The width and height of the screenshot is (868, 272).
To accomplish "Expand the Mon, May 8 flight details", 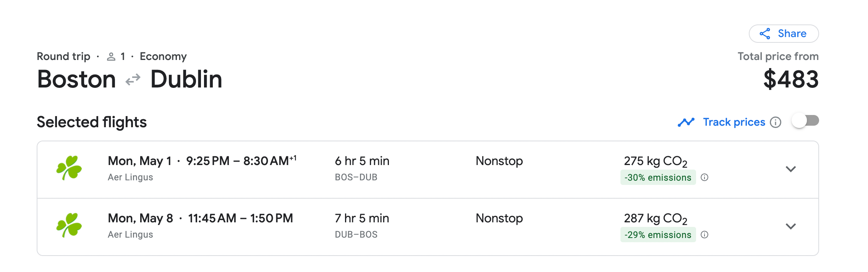I will coord(790,226).
